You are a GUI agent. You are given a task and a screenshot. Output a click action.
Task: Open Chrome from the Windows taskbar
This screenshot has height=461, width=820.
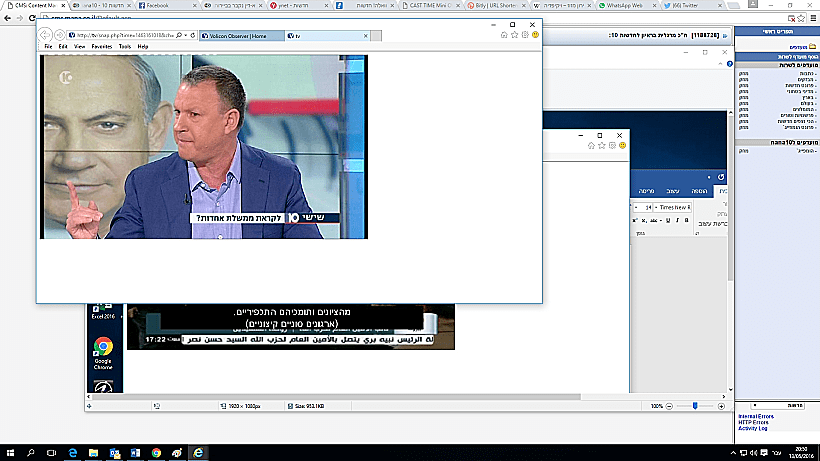coord(156,452)
